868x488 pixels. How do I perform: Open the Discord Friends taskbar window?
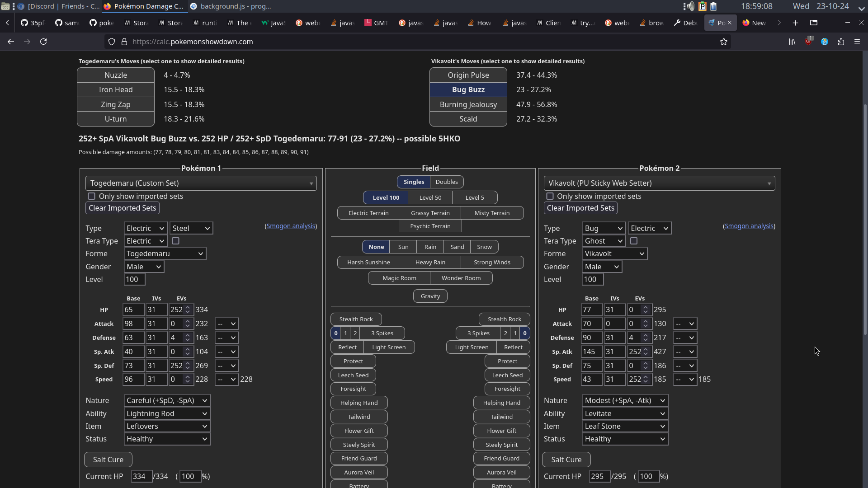tap(59, 6)
